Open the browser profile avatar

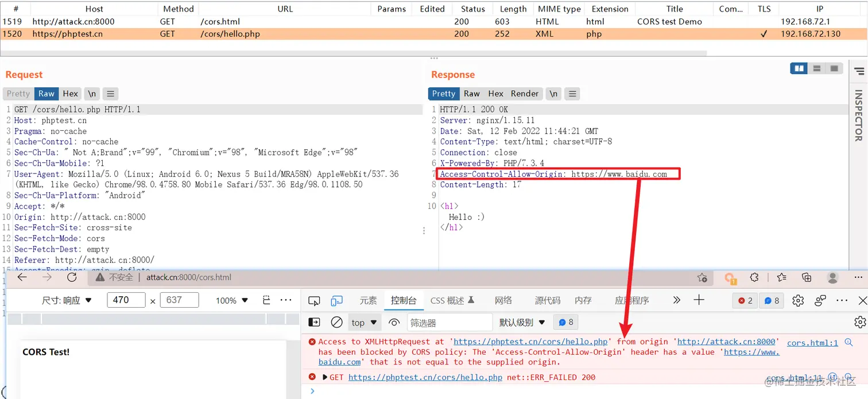(x=832, y=277)
